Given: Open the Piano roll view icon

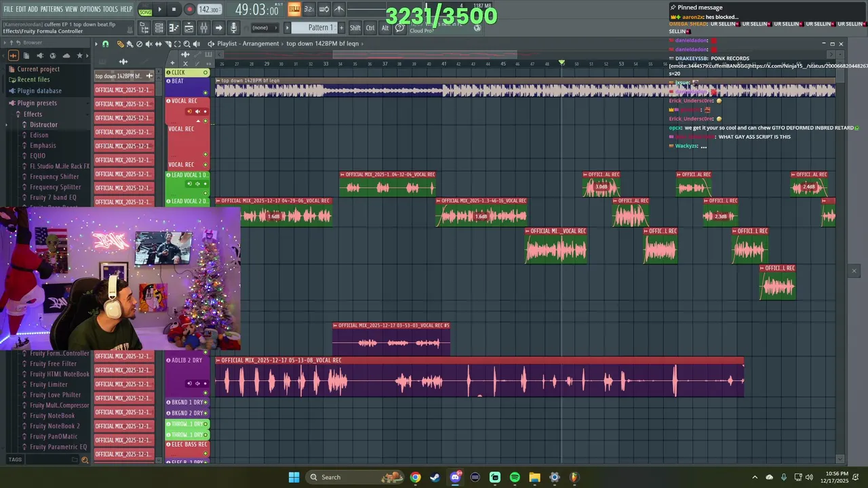Looking at the screenshot, I should [174, 28].
